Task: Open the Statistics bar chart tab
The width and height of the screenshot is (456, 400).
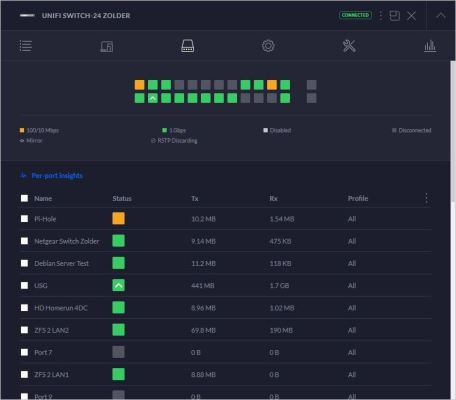Action: (x=430, y=46)
